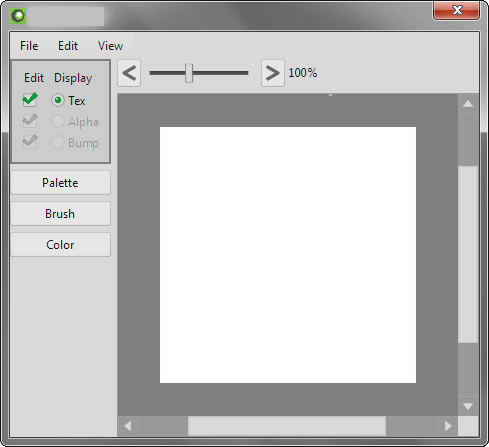Click the horizontal scrollbar left arrow
This screenshot has width=489, height=447.
pos(128,426)
